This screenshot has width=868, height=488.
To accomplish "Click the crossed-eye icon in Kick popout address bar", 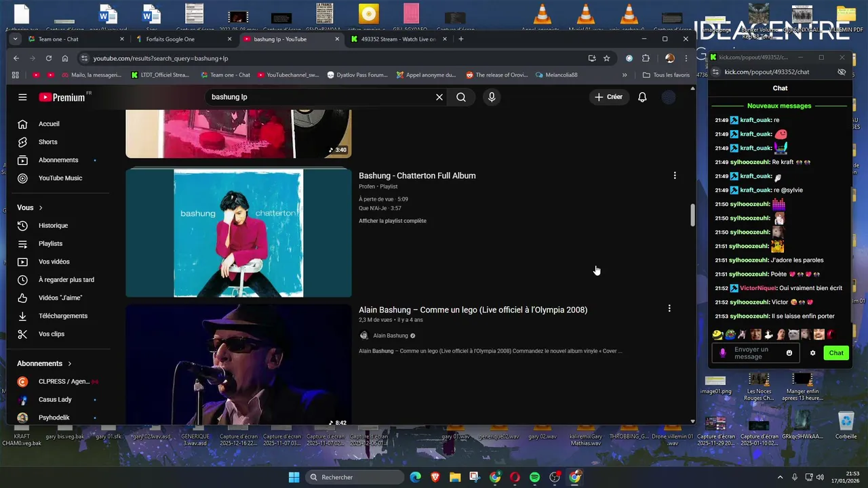I will pyautogui.click(x=842, y=72).
